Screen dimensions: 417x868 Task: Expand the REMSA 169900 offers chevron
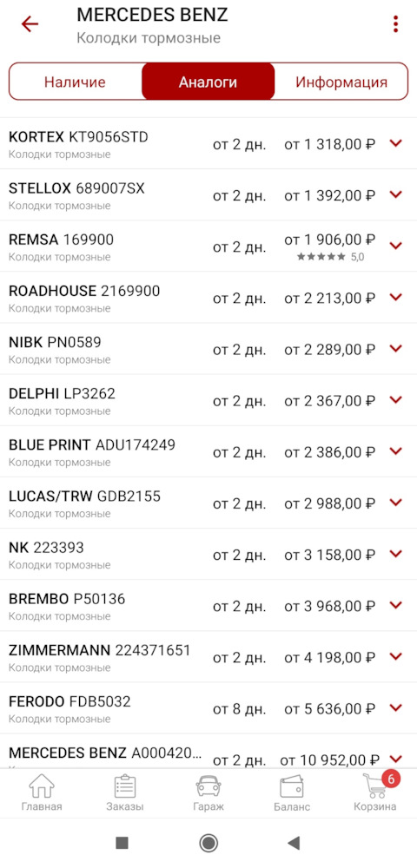point(395,246)
